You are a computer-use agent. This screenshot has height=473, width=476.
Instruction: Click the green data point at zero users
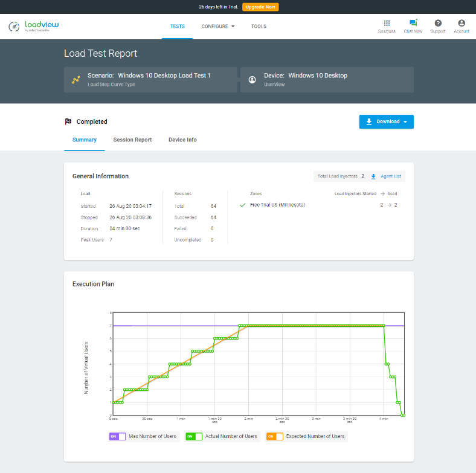tap(402, 416)
